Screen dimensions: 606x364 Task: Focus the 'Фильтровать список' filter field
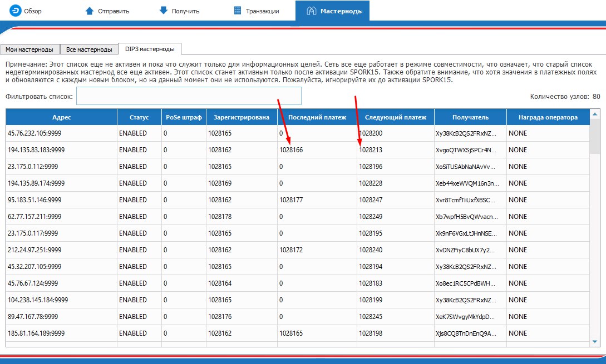pyautogui.click(x=189, y=96)
